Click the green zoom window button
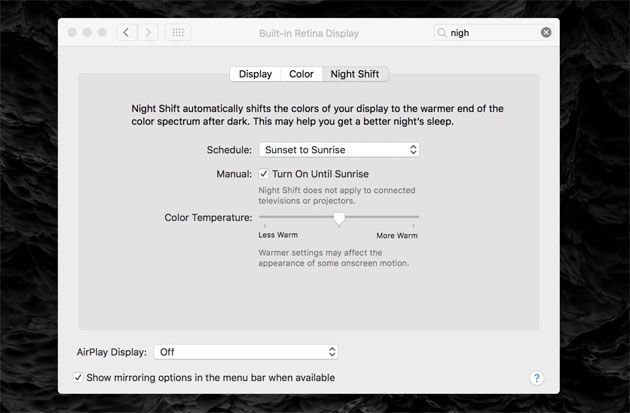Viewport: 630px width, 413px height. 104,32
